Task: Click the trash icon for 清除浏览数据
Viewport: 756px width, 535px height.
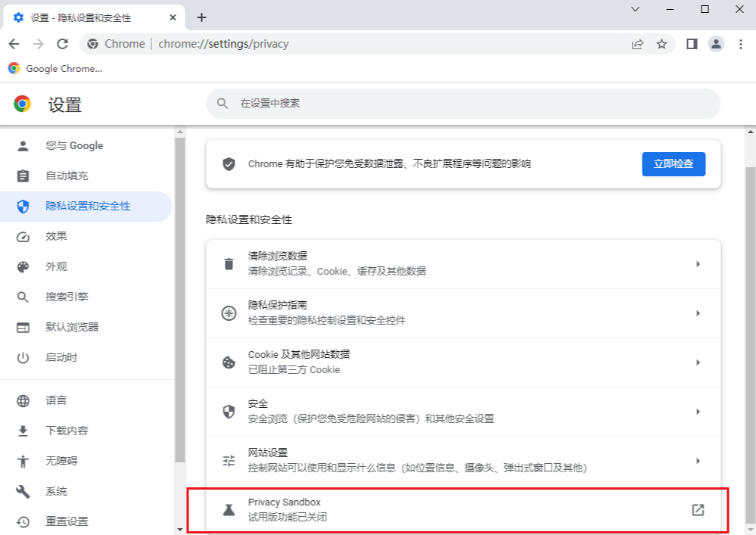Action: [x=229, y=264]
